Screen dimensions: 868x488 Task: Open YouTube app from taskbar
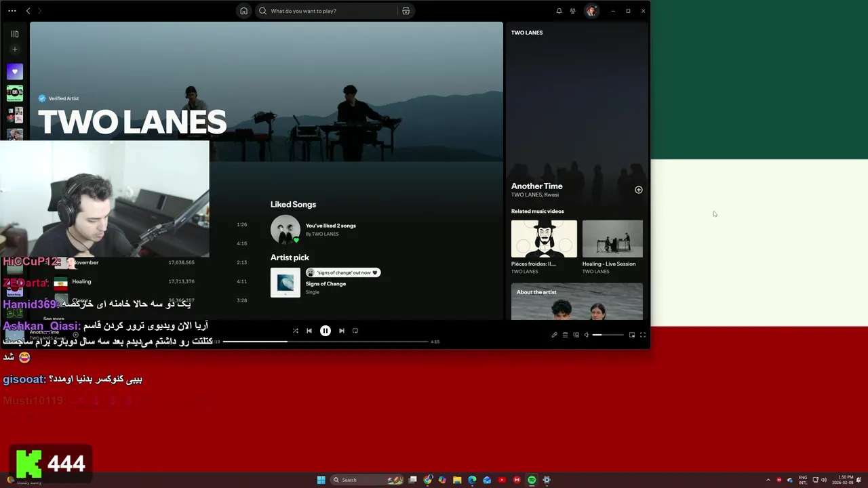pos(502,480)
